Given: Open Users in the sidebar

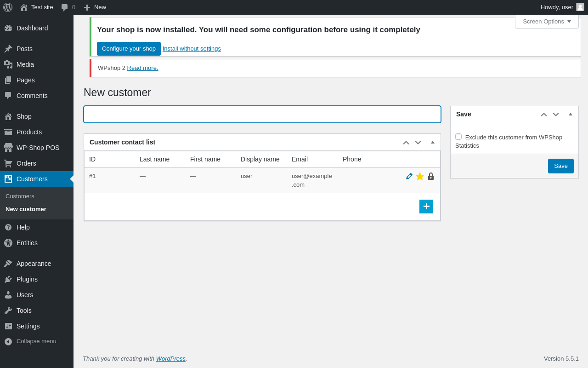Looking at the screenshot, I should [37, 295].
